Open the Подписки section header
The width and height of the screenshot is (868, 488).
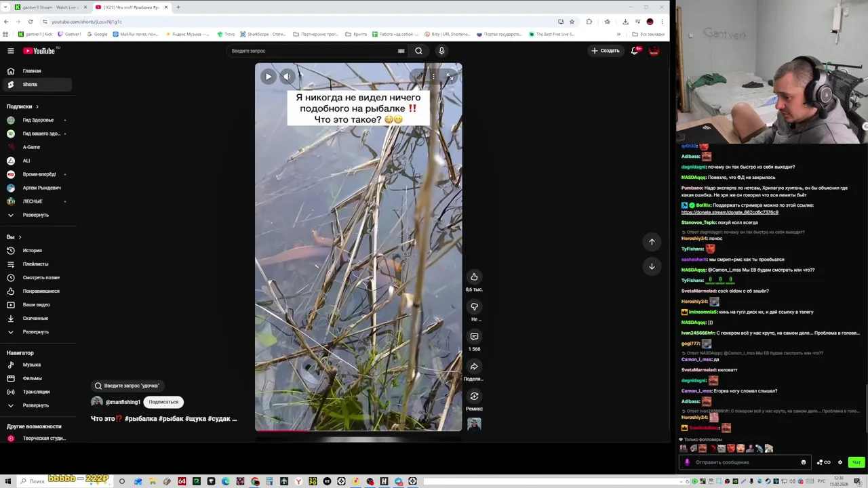pyautogui.click(x=23, y=106)
